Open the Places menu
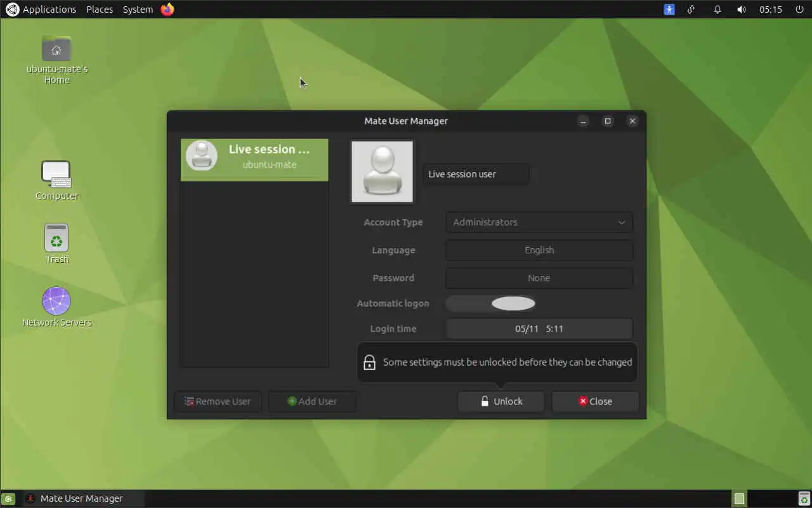 [100, 10]
